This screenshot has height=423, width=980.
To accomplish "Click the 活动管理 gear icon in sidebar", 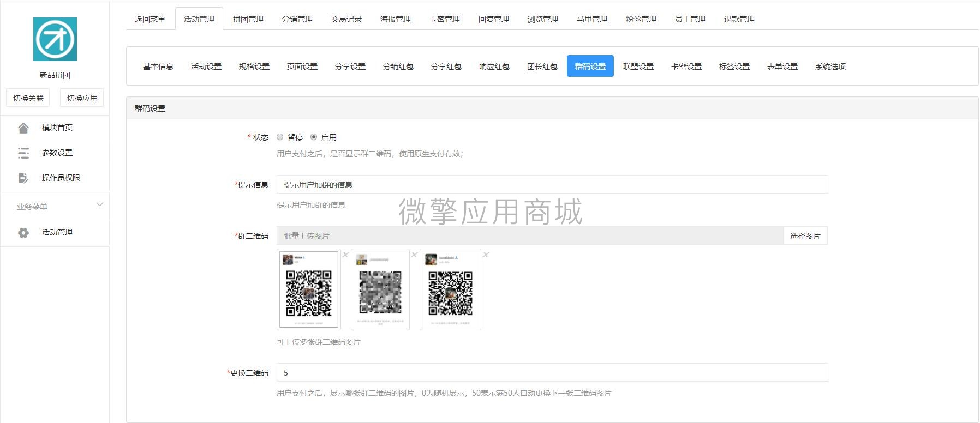I will (23, 233).
